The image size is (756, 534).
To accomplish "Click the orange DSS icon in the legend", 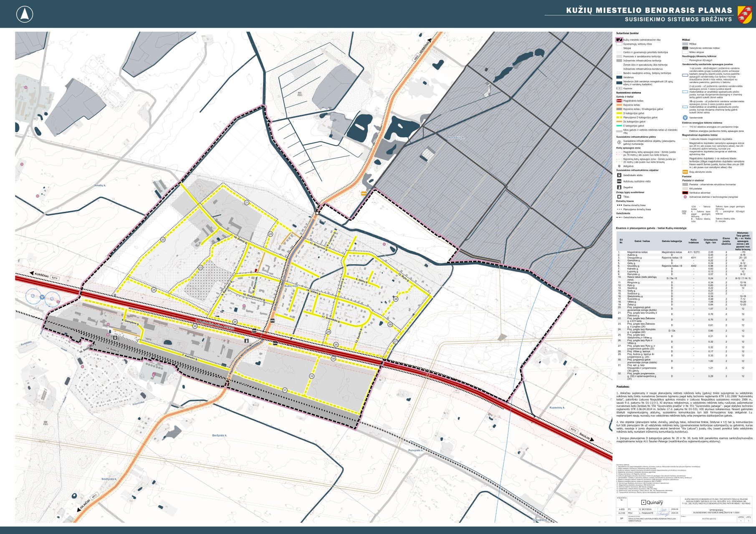I will coord(685,172).
